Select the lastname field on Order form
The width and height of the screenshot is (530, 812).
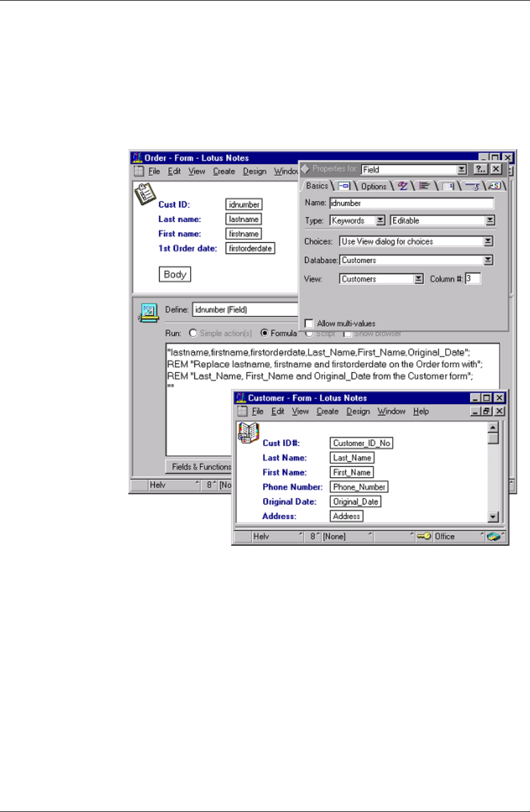coord(244,219)
